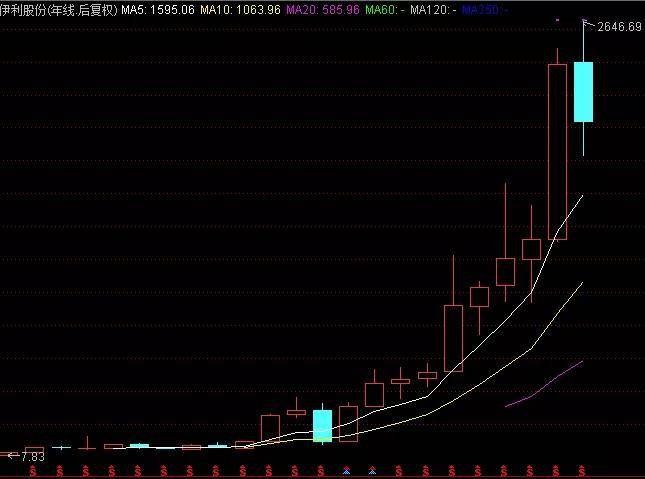Click the MA120 indicator label
Viewport: 645px width, 479px height.
click(433, 10)
